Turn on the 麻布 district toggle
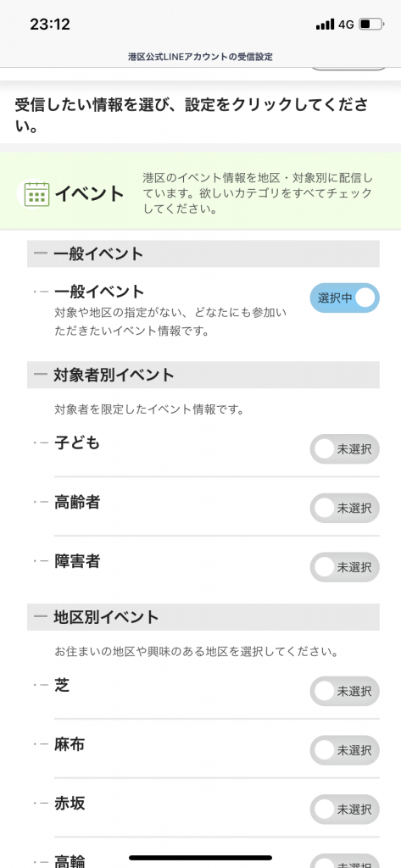This screenshot has width=401, height=868. [x=344, y=750]
